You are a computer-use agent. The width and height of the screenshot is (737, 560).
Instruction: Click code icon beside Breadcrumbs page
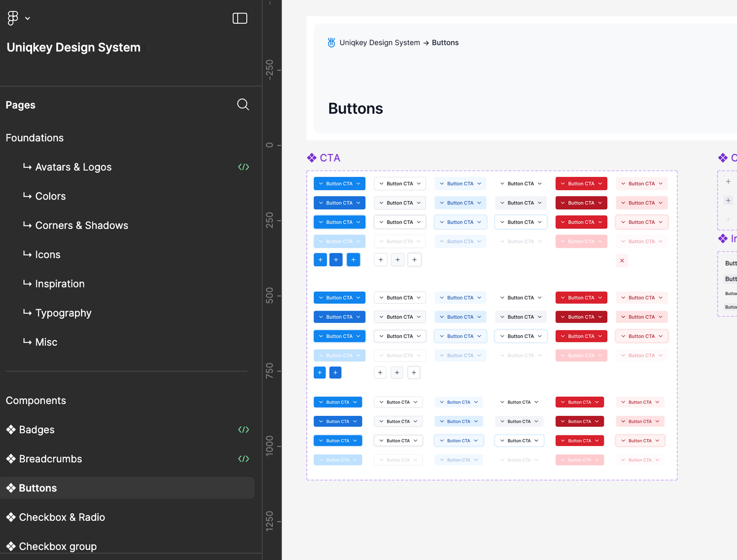point(243,459)
